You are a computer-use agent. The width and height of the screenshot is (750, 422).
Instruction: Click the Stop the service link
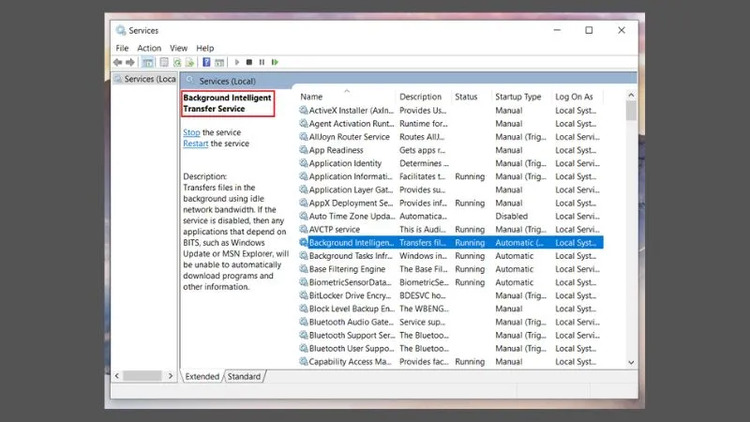click(x=191, y=132)
